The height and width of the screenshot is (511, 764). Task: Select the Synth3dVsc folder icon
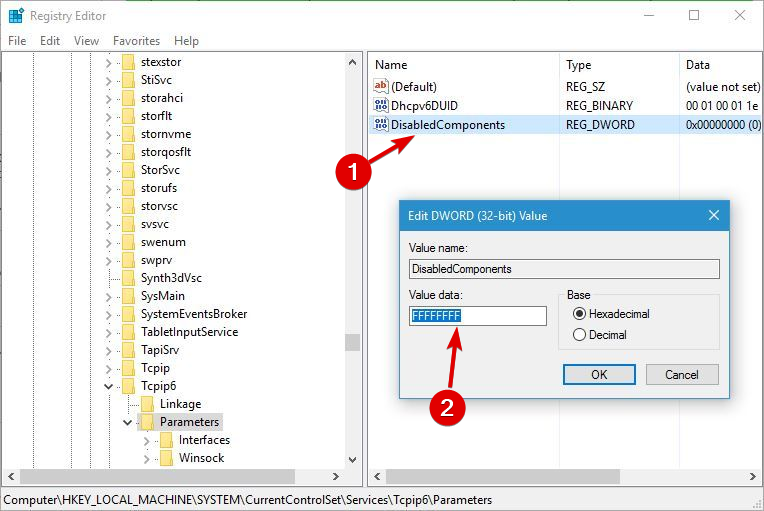[x=128, y=279]
